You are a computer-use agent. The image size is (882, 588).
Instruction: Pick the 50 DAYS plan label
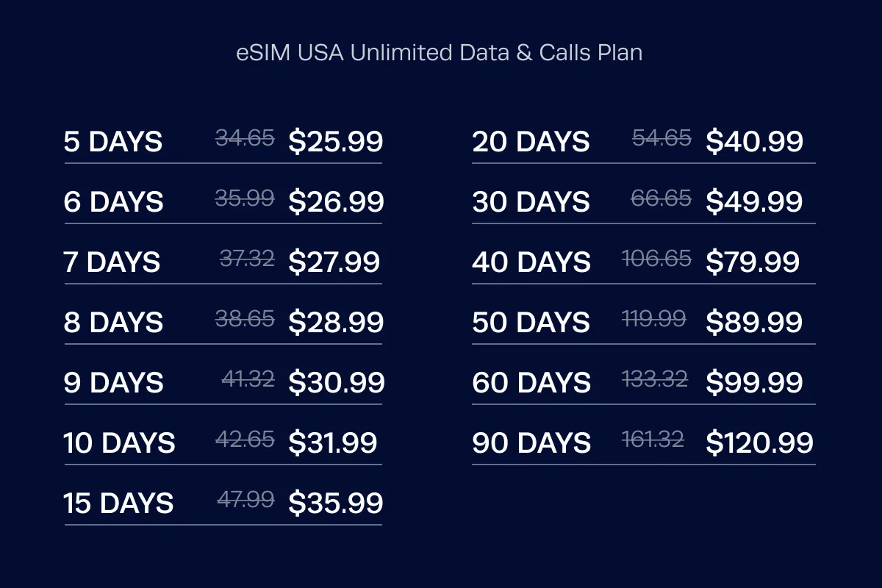(x=531, y=322)
